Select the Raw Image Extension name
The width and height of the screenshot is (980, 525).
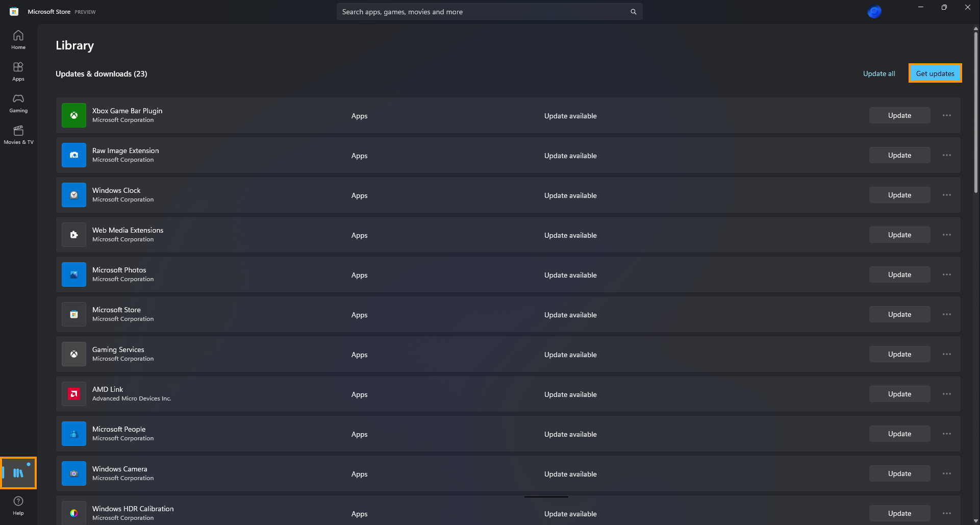click(125, 151)
